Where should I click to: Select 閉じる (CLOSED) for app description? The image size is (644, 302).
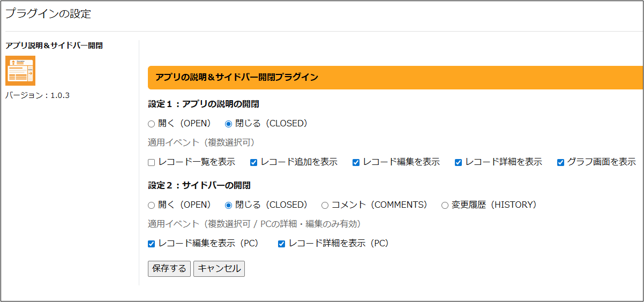point(229,124)
